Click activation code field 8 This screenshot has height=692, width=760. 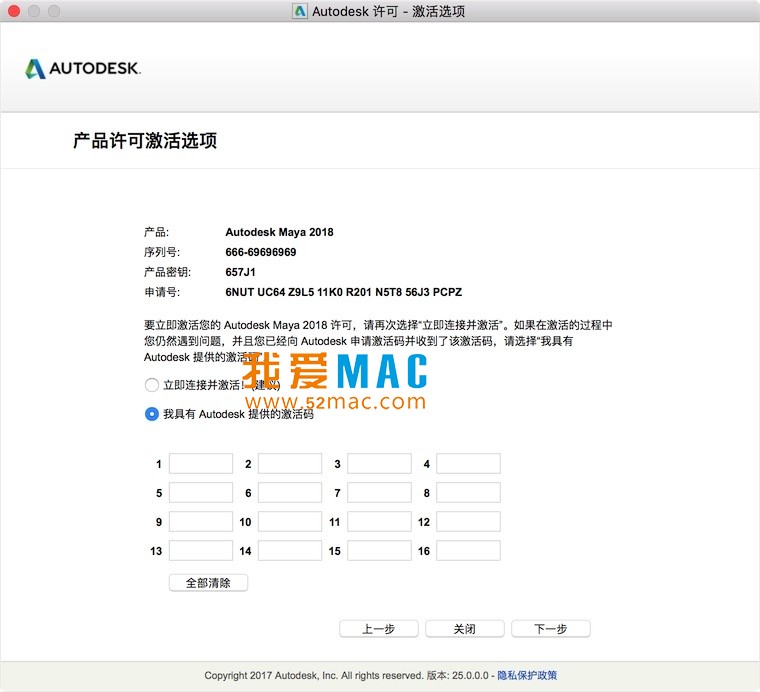pos(469,493)
